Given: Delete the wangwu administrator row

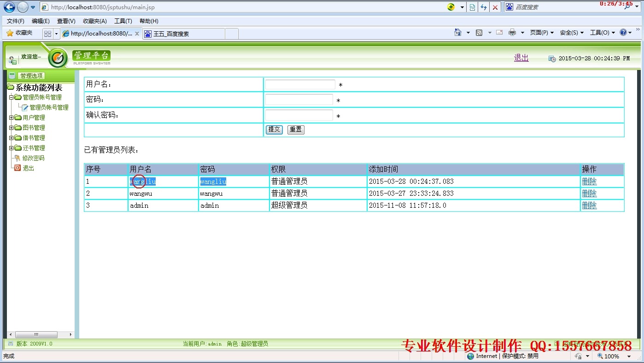Looking at the screenshot, I should [589, 193].
